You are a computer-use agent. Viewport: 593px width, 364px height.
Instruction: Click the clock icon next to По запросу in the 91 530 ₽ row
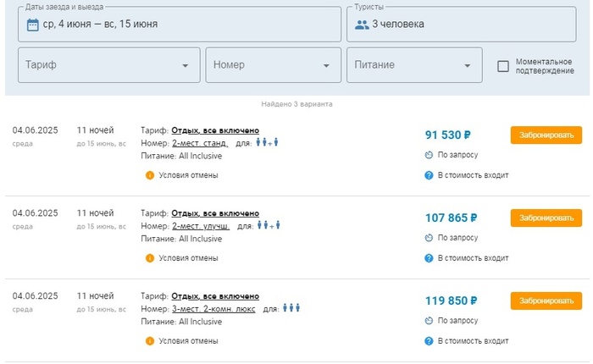click(429, 155)
